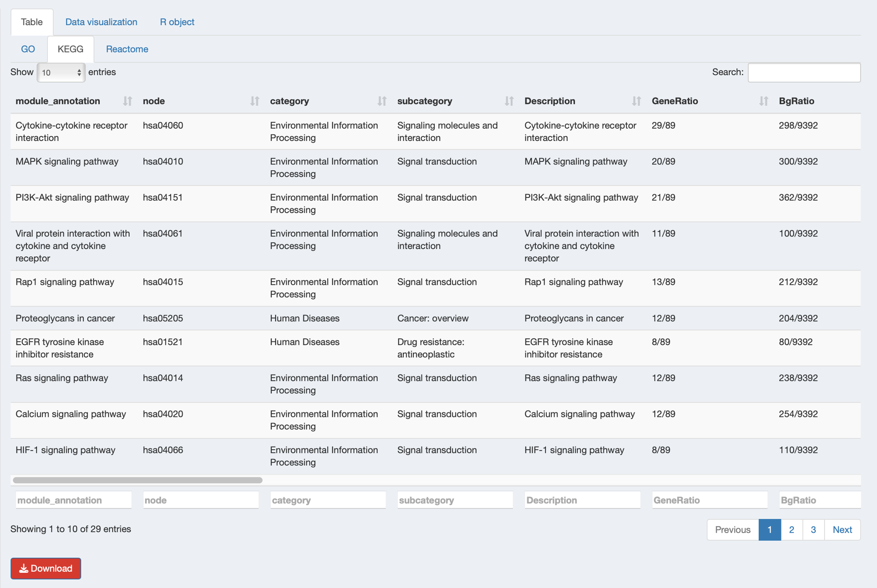Click the Description filter box
Screen dimensions: 877x588
(x=582, y=500)
